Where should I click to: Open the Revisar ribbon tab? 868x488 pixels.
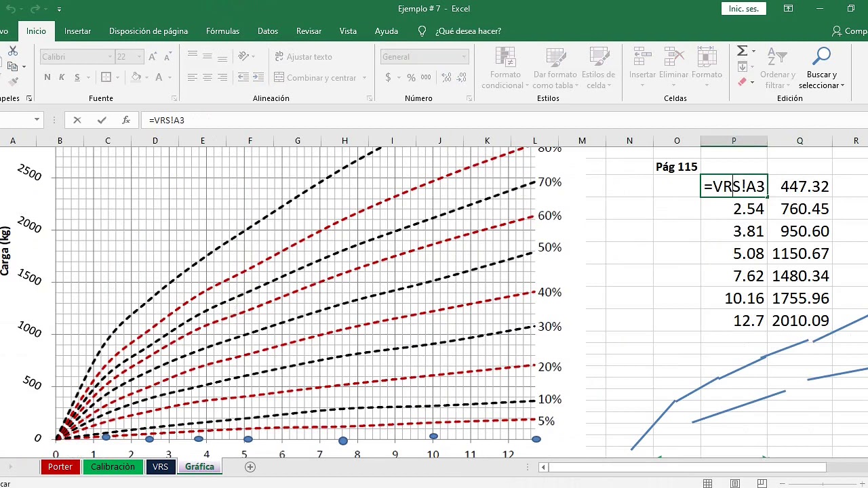pyautogui.click(x=309, y=31)
